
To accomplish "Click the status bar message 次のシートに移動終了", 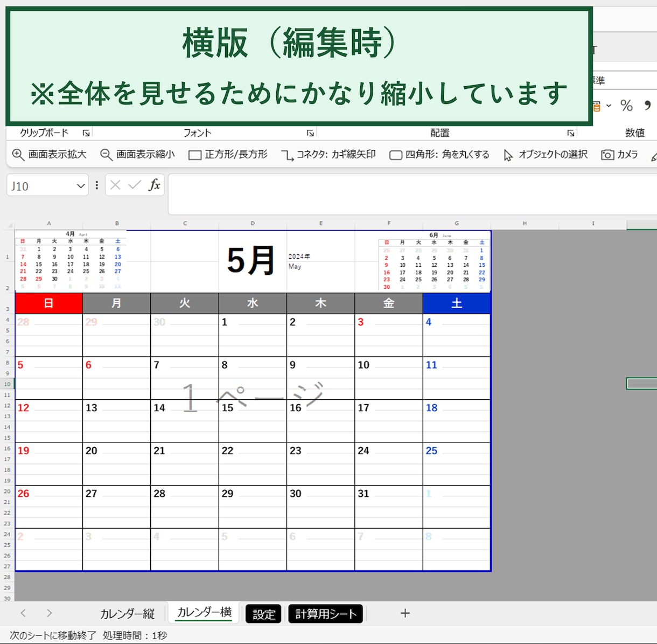I will (x=53, y=636).
